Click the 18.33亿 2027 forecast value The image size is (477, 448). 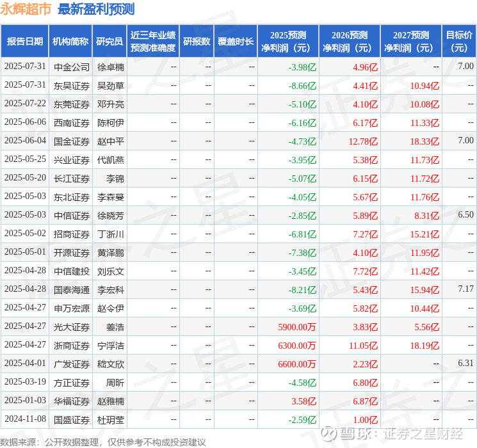pyautogui.click(x=424, y=141)
